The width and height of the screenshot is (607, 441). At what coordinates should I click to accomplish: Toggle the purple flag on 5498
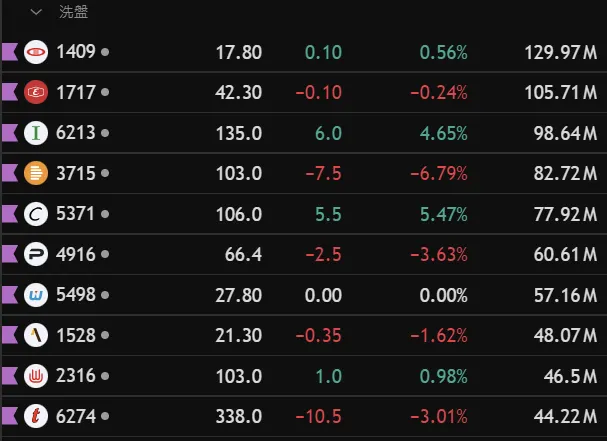[x=10, y=295]
